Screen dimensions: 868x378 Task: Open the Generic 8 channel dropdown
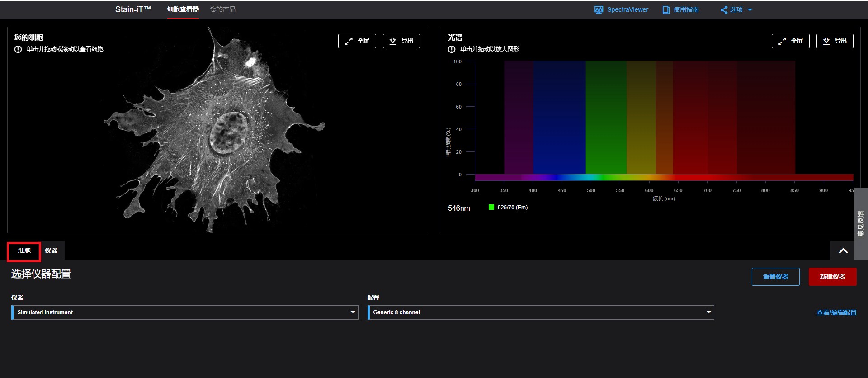(540, 312)
